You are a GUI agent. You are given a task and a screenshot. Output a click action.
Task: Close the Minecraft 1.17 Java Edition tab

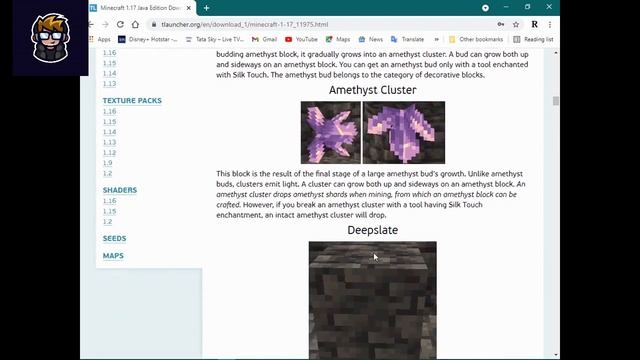[189, 8]
